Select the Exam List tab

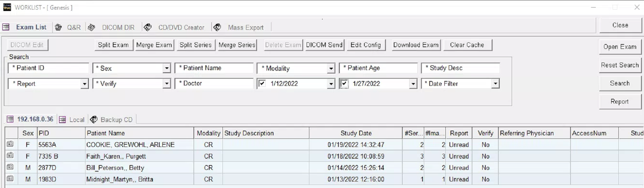[x=31, y=27]
